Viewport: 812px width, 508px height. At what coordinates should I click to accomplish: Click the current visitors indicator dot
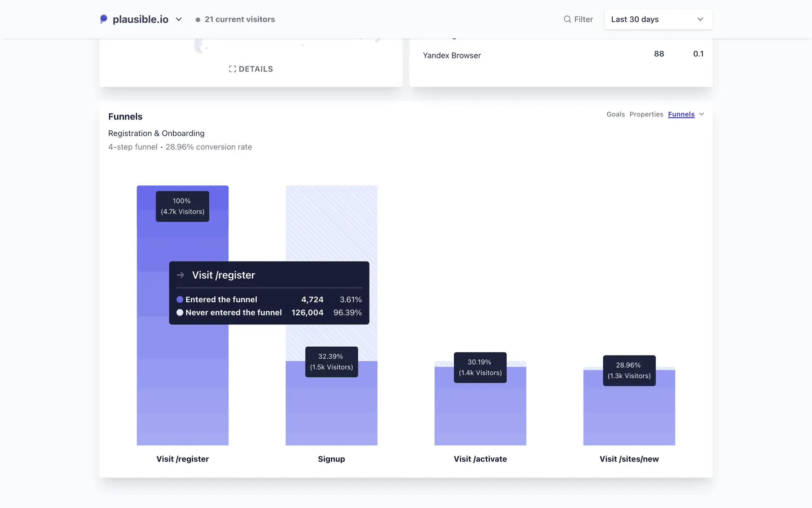click(x=198, y=19)
